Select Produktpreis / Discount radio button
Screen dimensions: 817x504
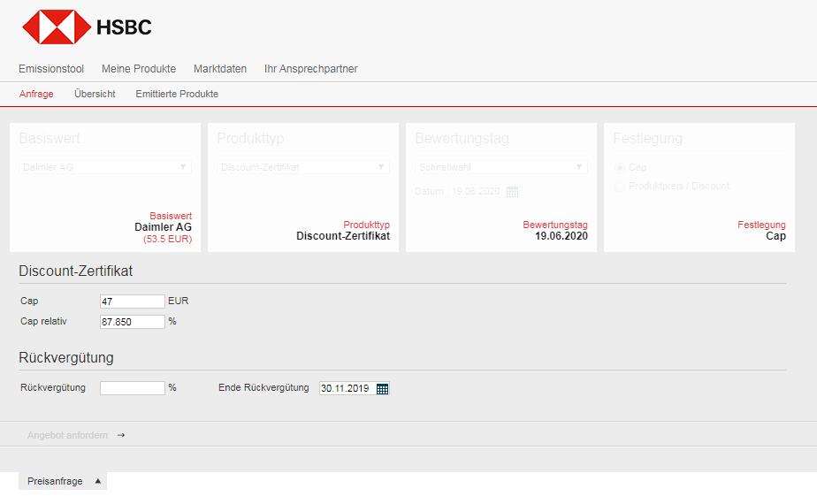click(x=620, y=186)
